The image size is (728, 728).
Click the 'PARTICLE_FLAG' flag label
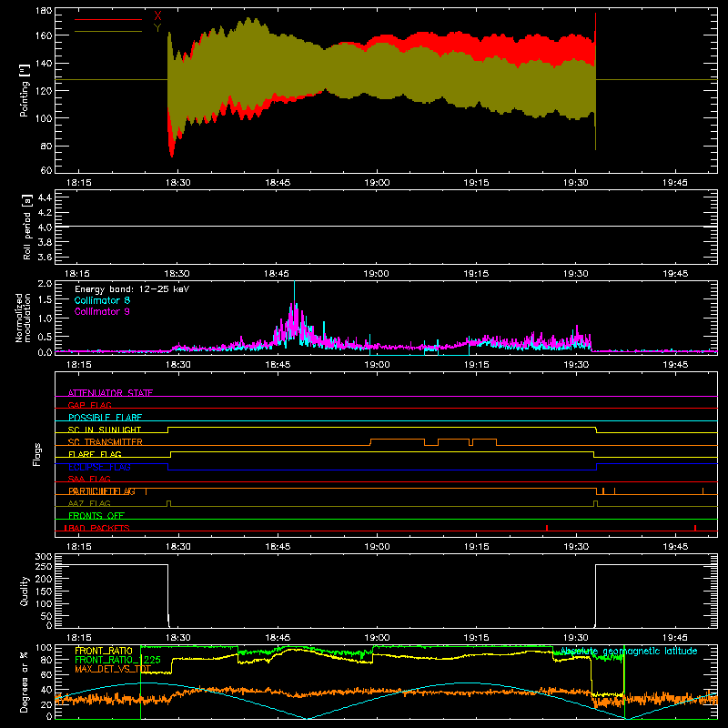click(102, 491)
